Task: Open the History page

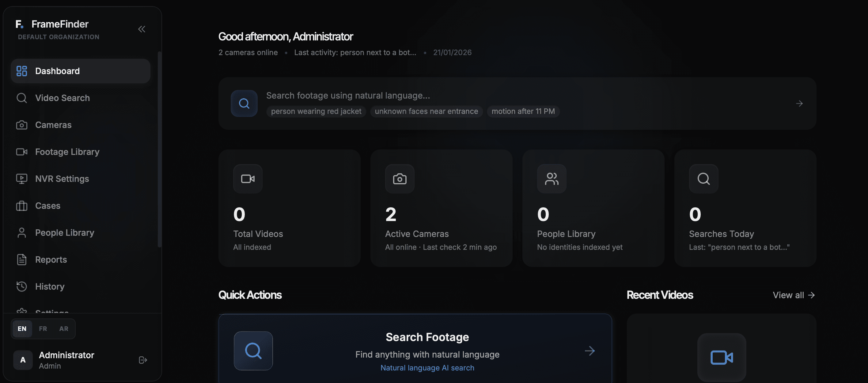Action: 50,287
